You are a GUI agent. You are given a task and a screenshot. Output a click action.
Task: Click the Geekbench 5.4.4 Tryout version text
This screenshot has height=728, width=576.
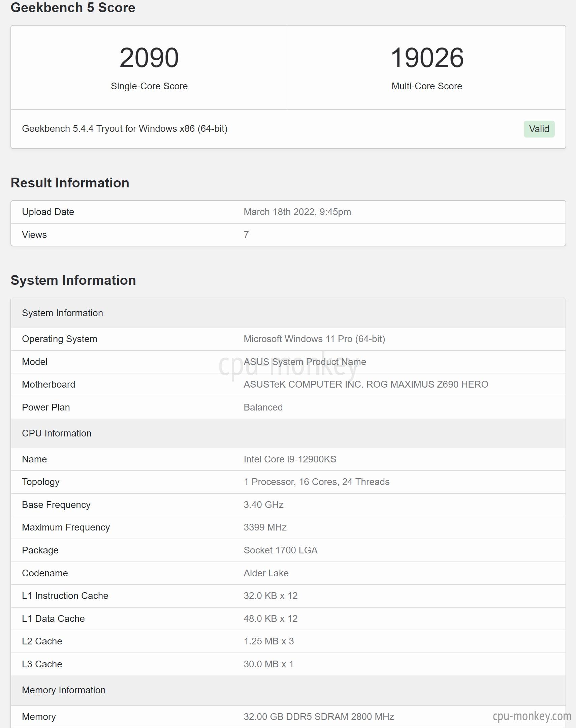(x=125, y=128)
